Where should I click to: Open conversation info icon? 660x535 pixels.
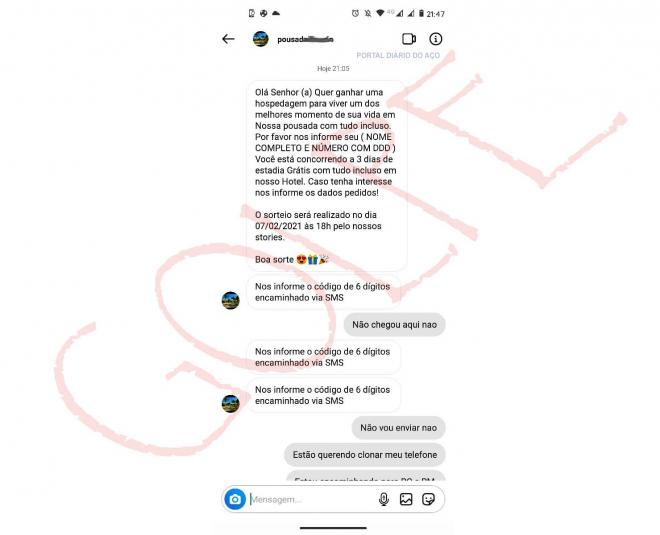pyautogui.click(x=436, y=39)
